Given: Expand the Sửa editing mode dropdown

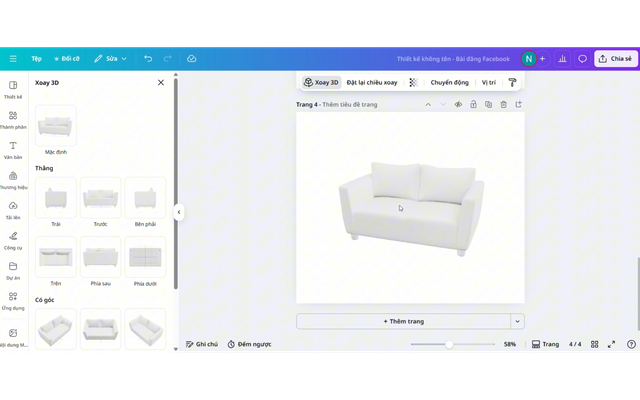Looking at the screenshot, I should click(110, 59).
